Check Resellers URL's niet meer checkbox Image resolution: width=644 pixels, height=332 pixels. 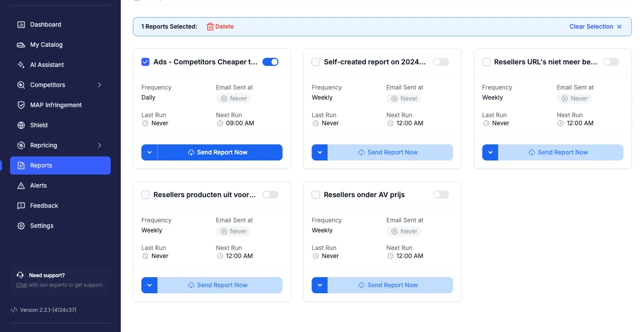[x=487, y=62]
